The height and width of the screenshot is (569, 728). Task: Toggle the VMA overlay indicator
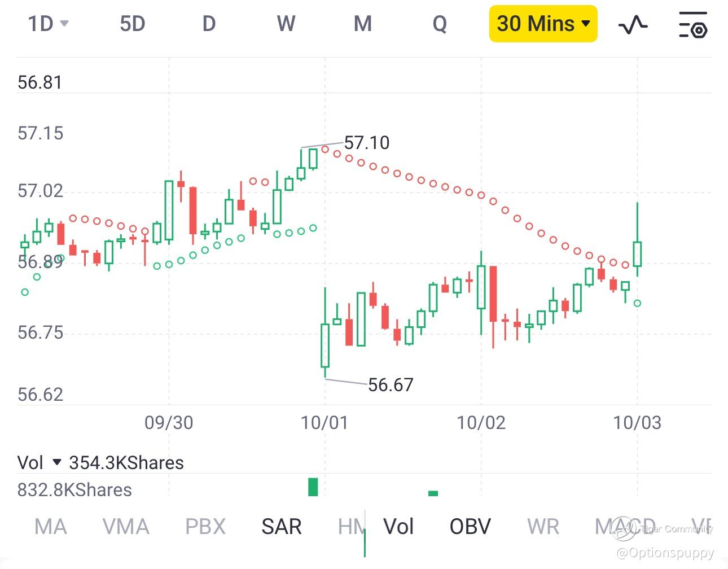click(x=126, y=527)
